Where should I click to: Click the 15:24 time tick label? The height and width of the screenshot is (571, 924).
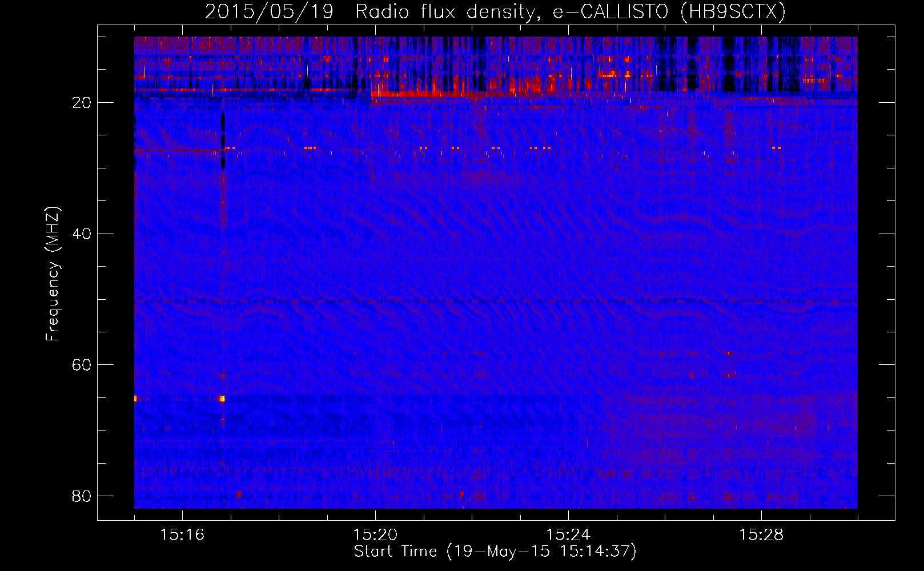[x=568, y=535]
